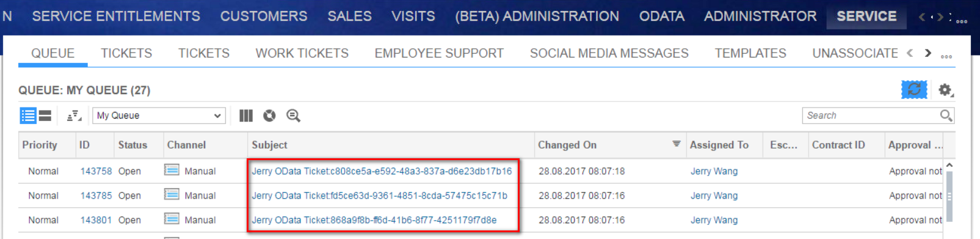Click the globe icon in the queue toolbar
Image resolution: width=980 pixels, height=239 pixels.
click(269, 116)
